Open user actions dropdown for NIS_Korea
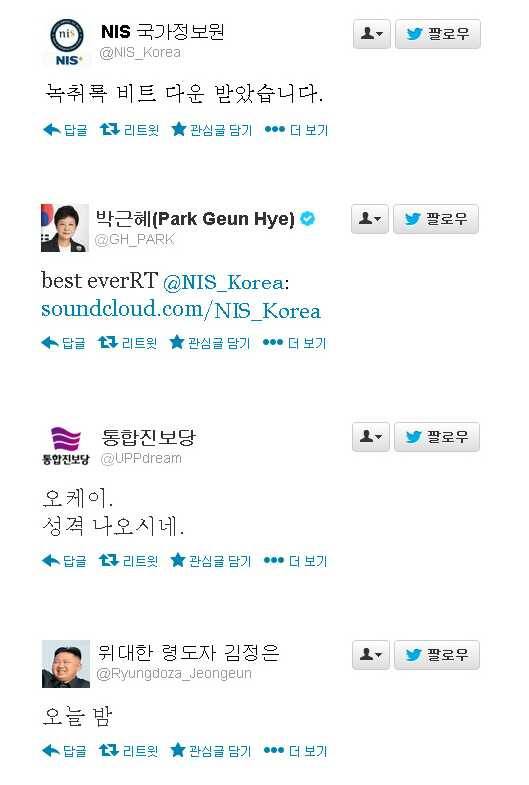 [371, 34]
